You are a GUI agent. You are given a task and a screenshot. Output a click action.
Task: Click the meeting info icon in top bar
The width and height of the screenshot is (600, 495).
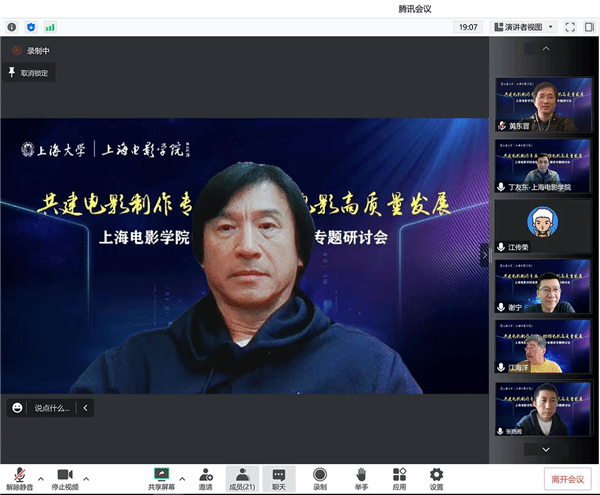pos(12,27)
